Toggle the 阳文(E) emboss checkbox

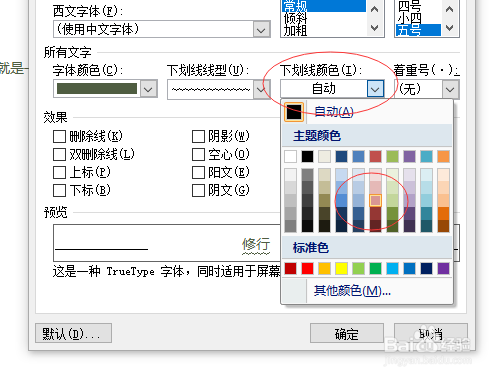tap(198, 172)
